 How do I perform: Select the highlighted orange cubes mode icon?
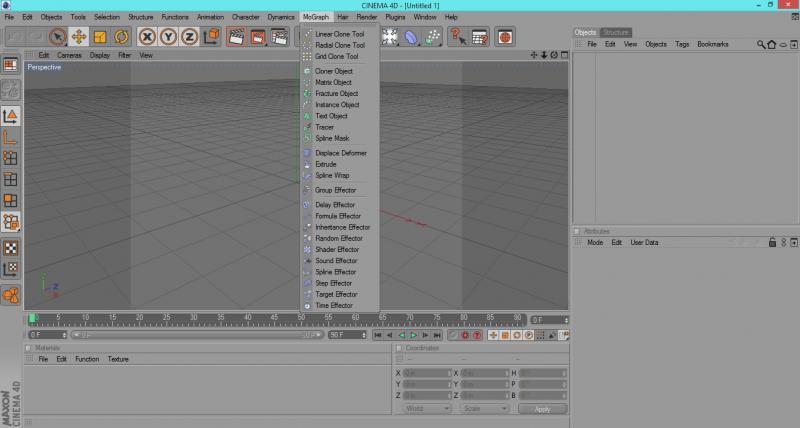[x=10, y=222]
